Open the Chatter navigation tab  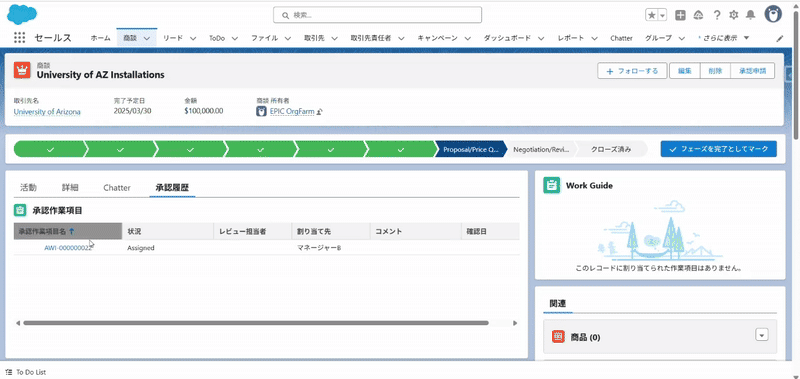point(621,38)
